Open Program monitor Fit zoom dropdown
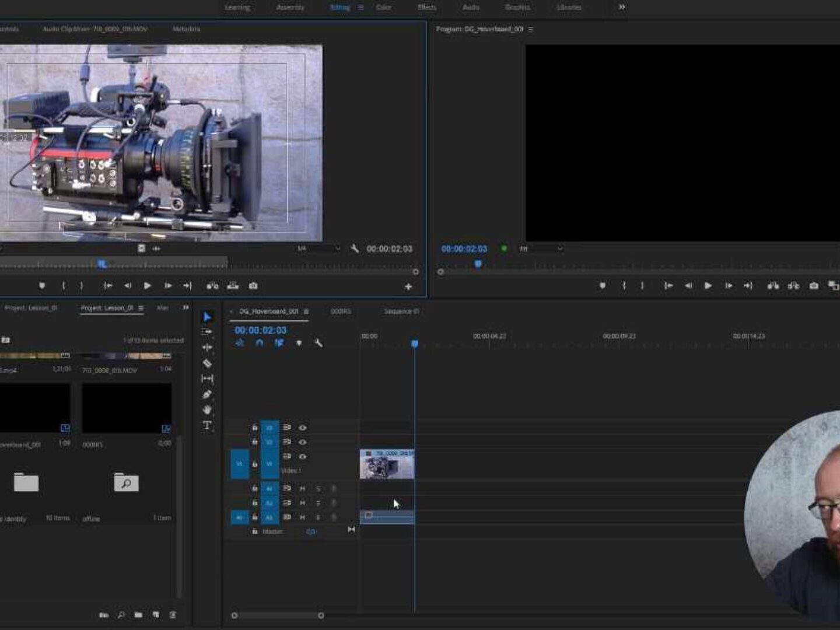 click(541, 249)
